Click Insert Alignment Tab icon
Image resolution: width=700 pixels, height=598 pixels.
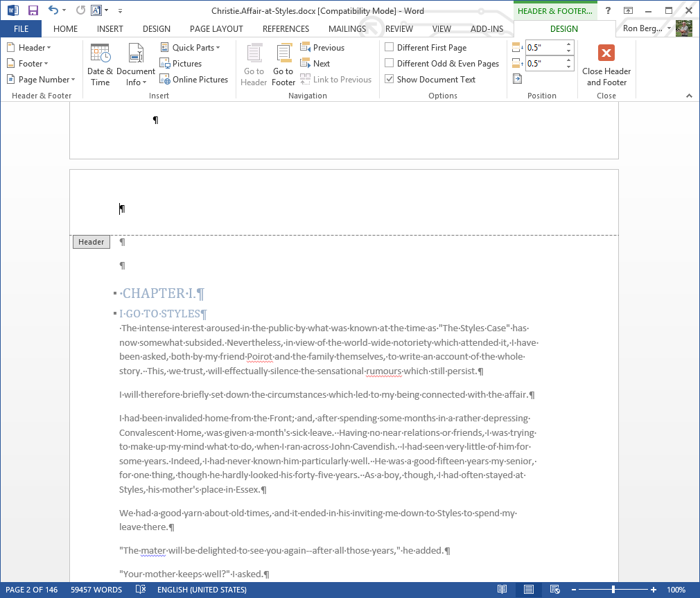click(x=517, y=79)
